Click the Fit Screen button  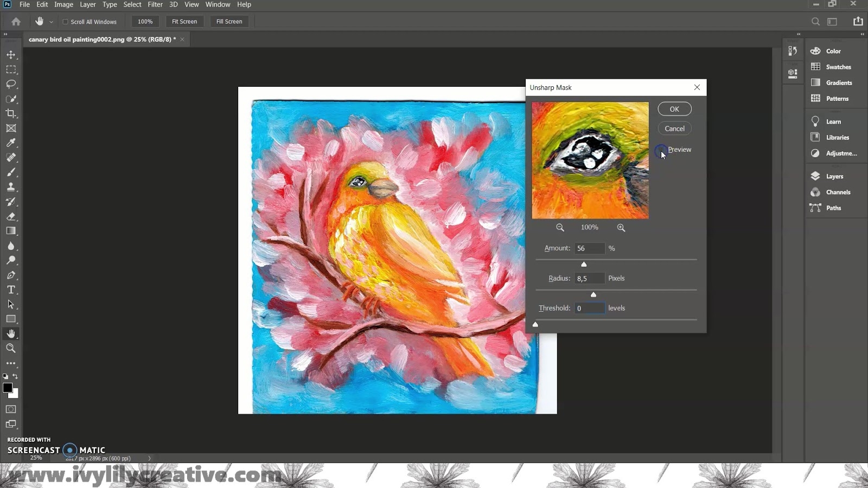(184, 22)
